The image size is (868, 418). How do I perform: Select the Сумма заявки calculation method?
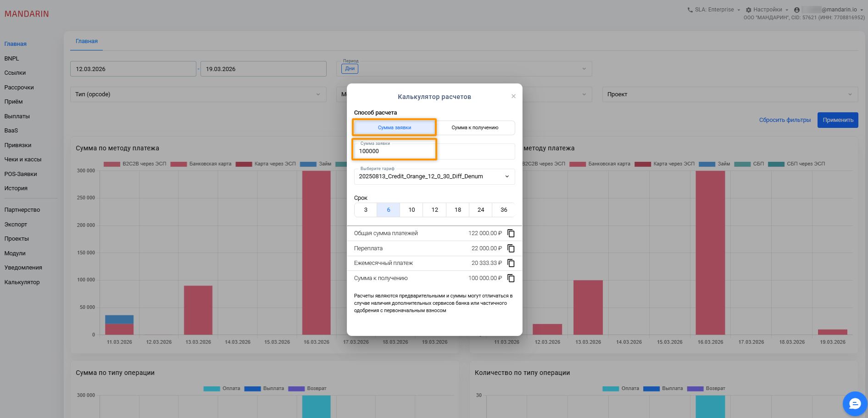click(x=394, y=127)
